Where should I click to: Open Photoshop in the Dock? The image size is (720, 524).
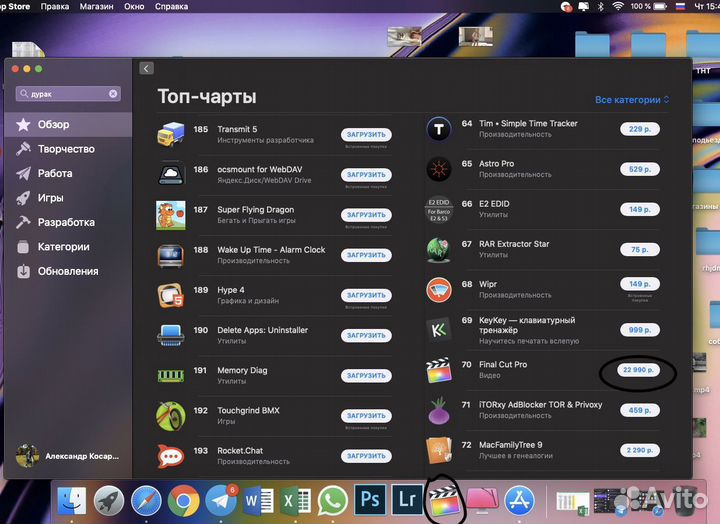(370, 500)
